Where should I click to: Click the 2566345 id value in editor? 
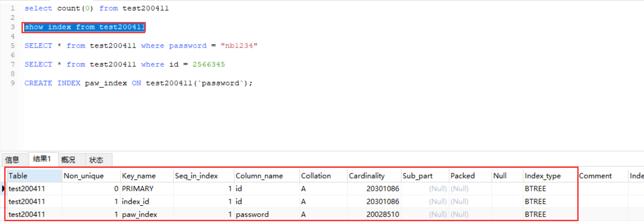click(209, 64)
